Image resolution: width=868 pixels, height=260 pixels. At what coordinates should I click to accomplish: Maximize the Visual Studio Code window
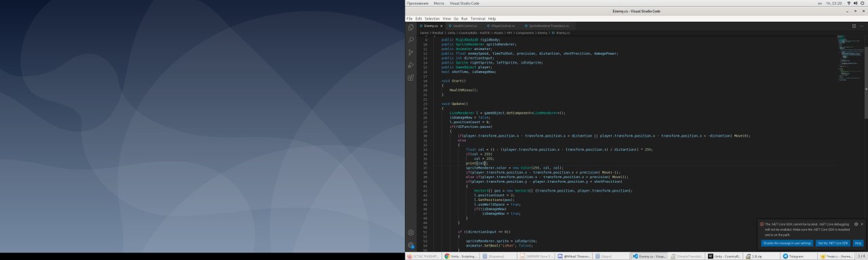855,12
